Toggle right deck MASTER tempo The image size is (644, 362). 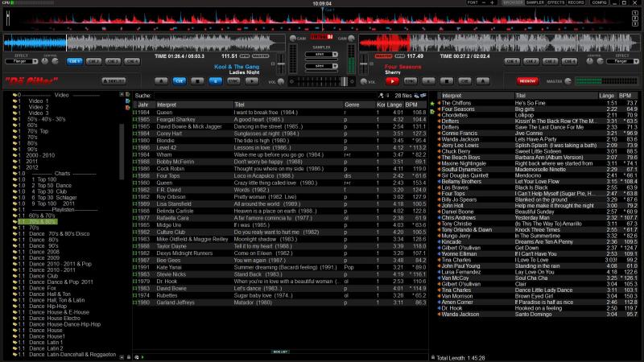[x=383, y=56]
